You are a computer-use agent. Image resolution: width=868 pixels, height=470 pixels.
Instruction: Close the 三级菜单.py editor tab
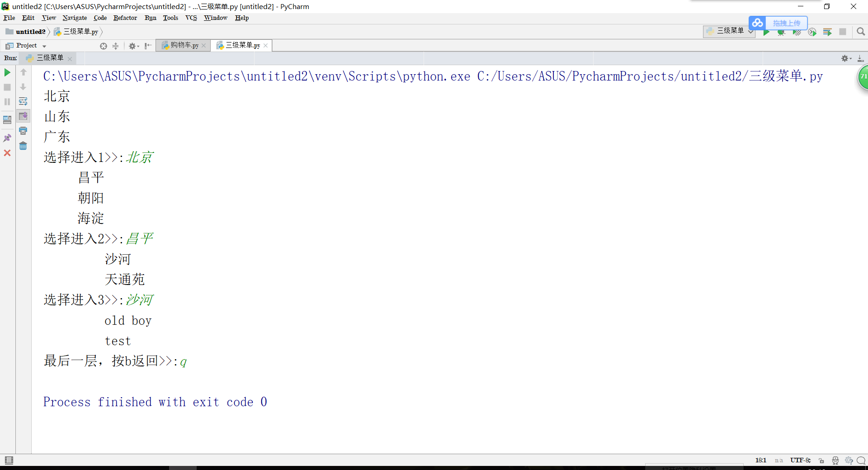click(265, 45)
